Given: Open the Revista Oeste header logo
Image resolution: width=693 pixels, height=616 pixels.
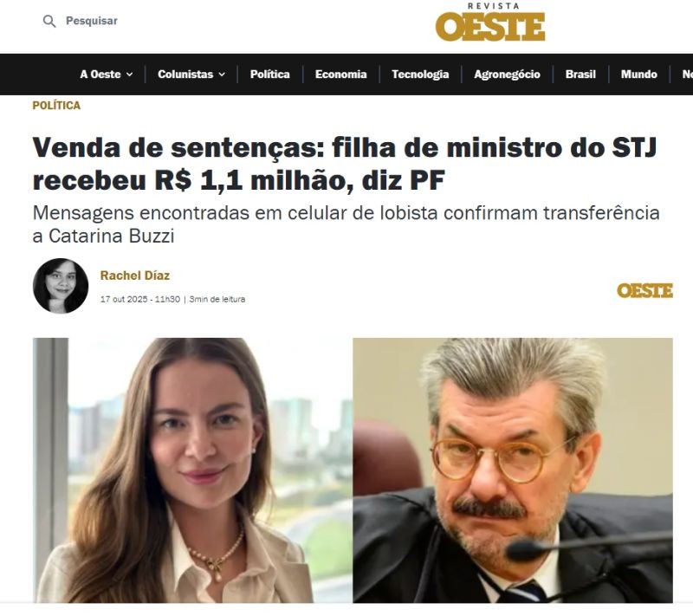Looking at the screenshot, I should pos(489,23).
